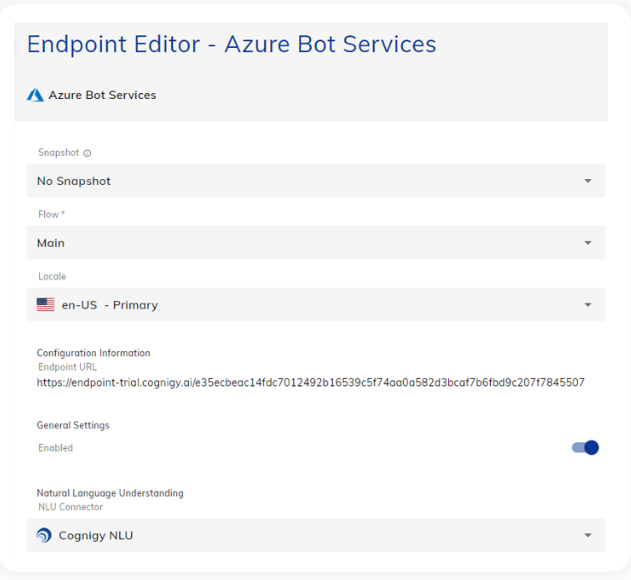Open the NLU Connector dropdown arrow
The width and height of the screenshot is (631, 580).
(x=587, y=535)
